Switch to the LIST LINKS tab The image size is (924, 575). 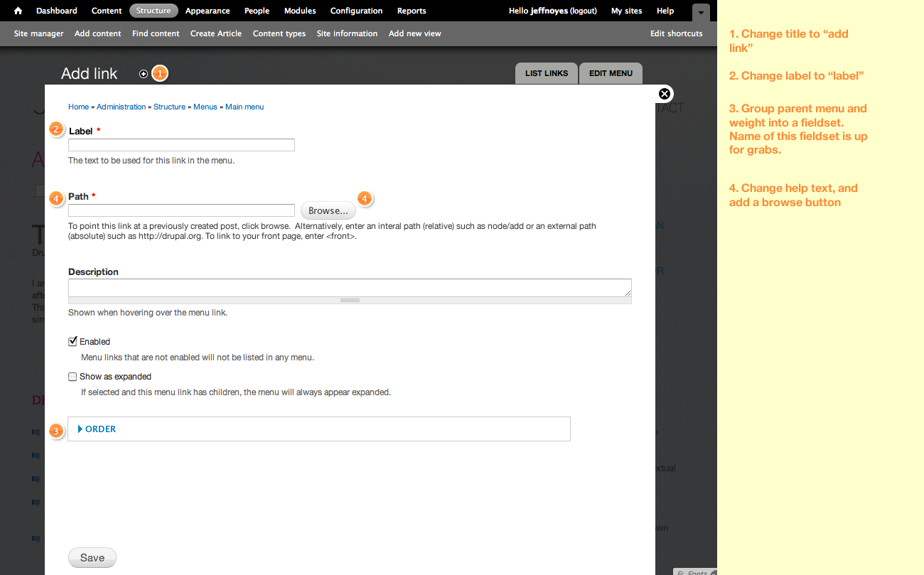tap(547, 73)
